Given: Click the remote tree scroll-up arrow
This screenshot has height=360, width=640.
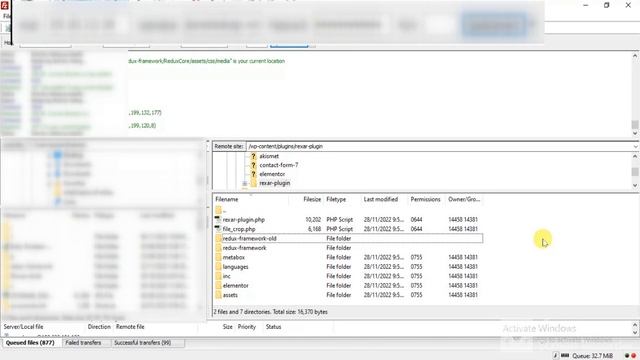Looking at the screenshot, I should click(x=635, y=156).
